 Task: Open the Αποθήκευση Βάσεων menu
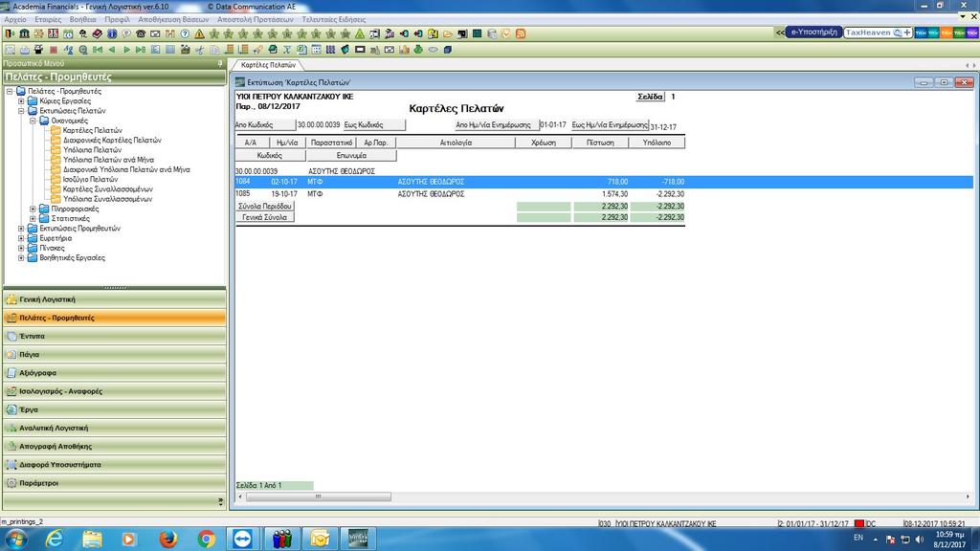[x=173, y=19]
